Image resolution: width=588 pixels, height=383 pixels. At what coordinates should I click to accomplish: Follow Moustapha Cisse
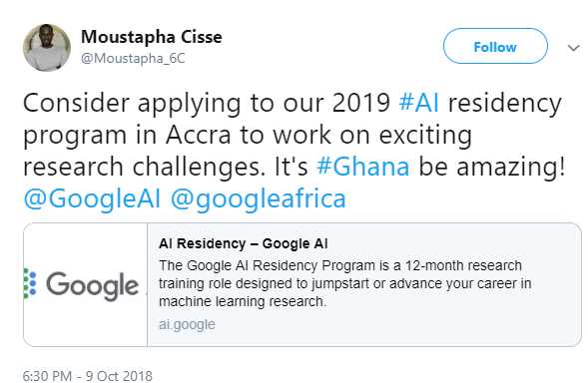click(495, 46)
